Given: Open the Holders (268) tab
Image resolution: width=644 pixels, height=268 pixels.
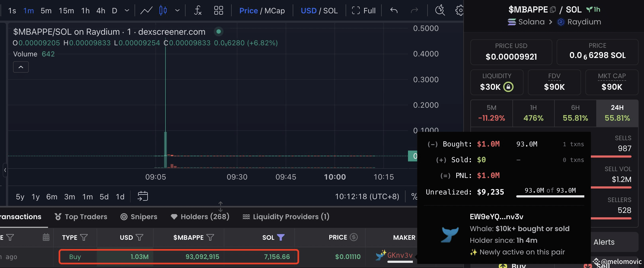Looking at the screenshot, I should [x=200, y=217].
